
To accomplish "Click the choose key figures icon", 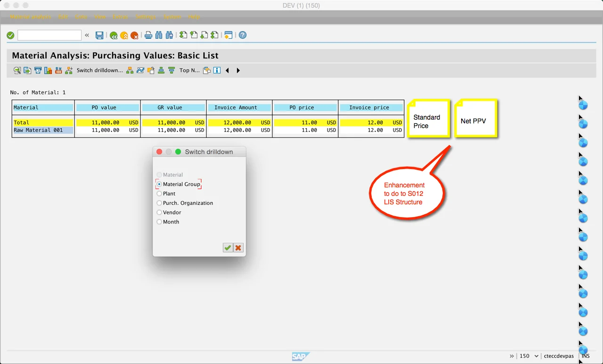I will coord(207,71).
